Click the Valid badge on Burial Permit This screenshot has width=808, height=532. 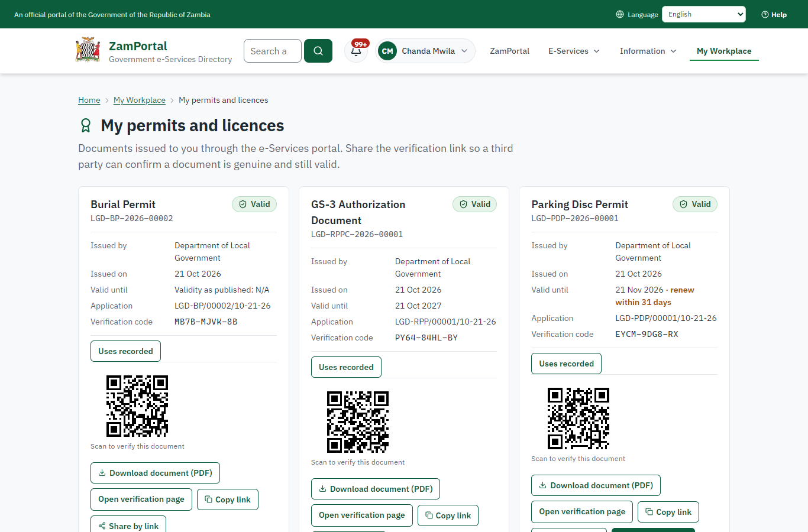pos(254,204)
